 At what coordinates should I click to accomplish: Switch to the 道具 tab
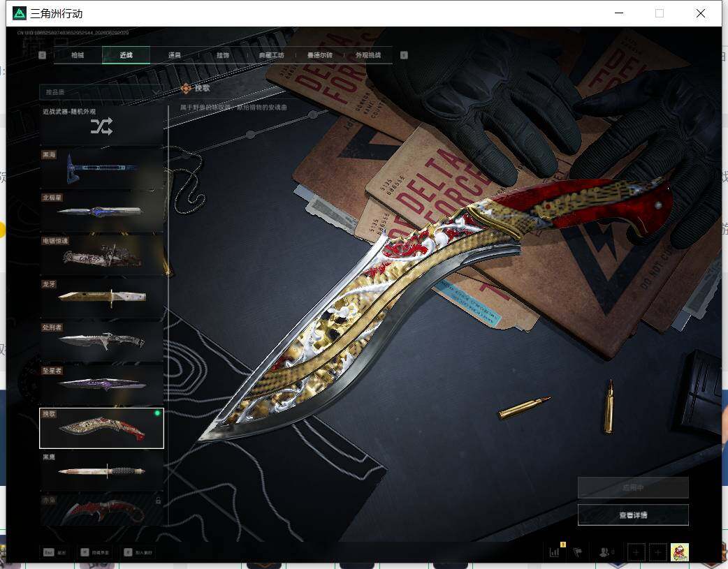tap(175, 54)
